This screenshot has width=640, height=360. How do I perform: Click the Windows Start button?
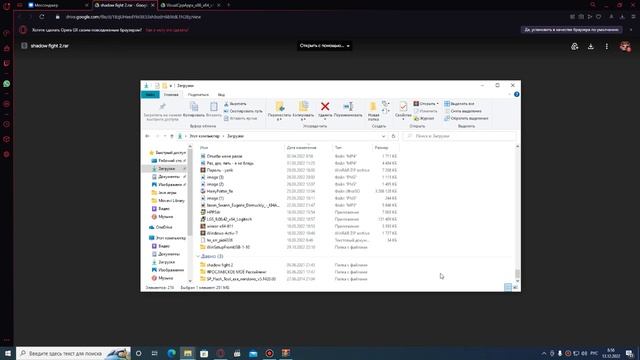tap(7, 353)
